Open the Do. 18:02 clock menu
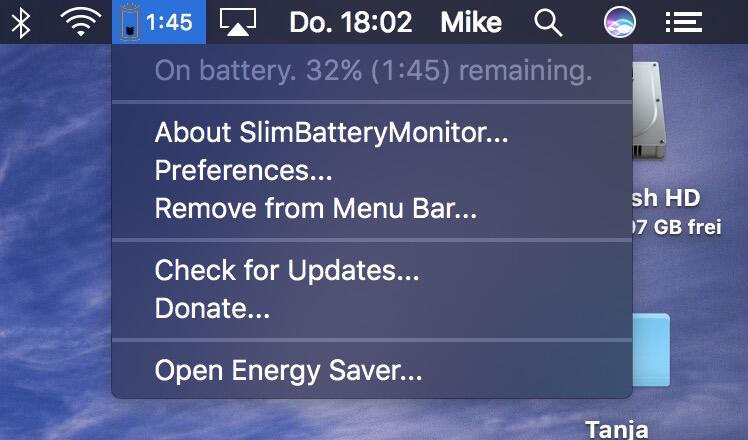Viewport: 748px width, 440px height. click(351, 22)
